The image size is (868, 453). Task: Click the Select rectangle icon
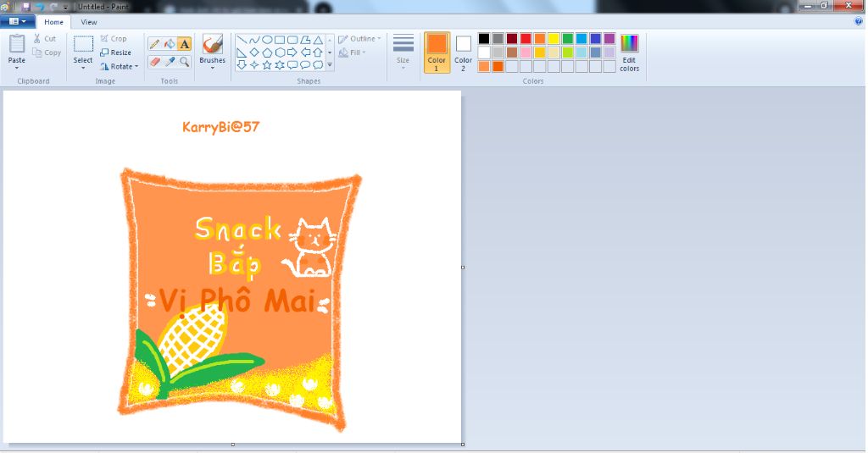(x=83, y=44)
